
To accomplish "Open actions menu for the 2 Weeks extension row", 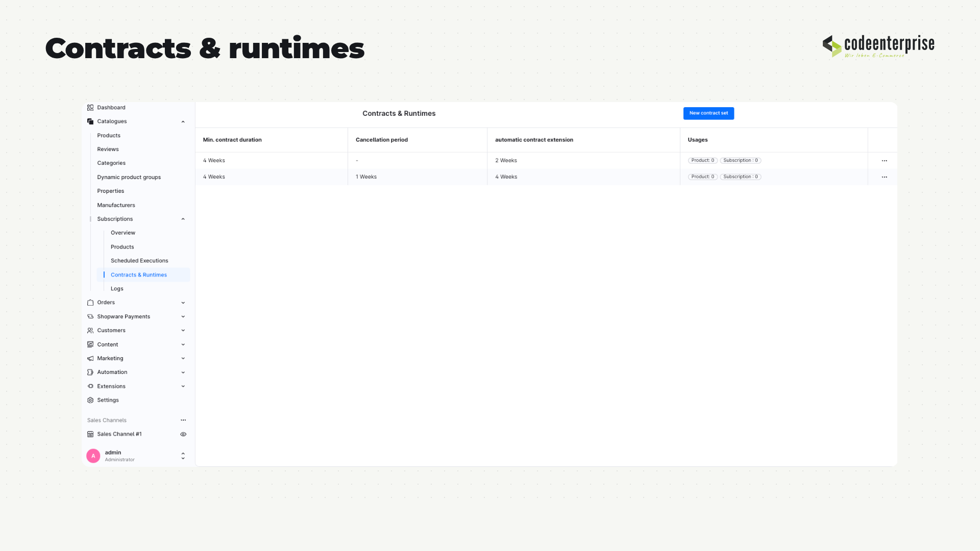I will click(x=885, y=161).
